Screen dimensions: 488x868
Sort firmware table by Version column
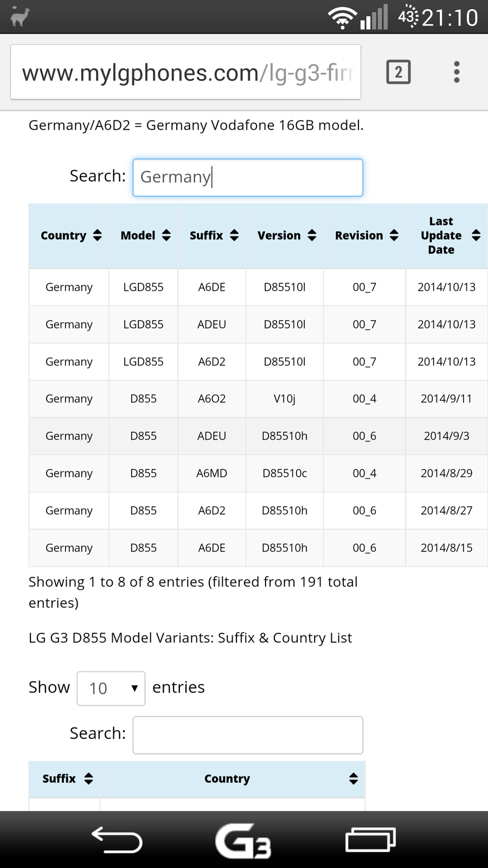(x=285, y=235)
